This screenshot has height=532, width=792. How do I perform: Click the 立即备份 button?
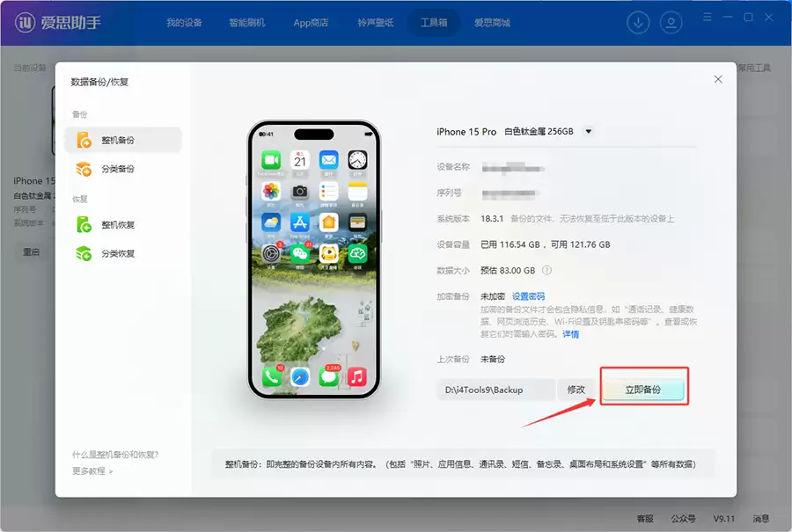tap(643, 390)
